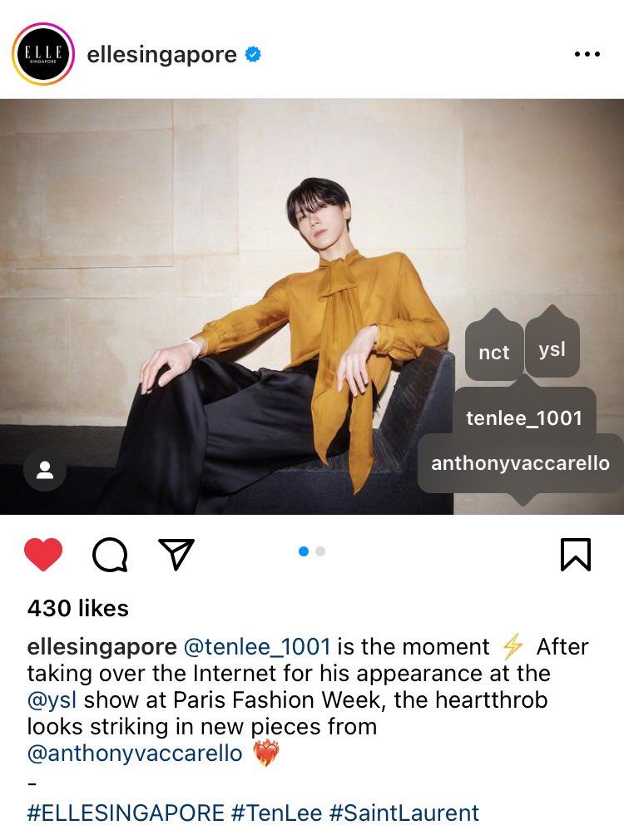Save post with bookmark icon

point(575,555)
